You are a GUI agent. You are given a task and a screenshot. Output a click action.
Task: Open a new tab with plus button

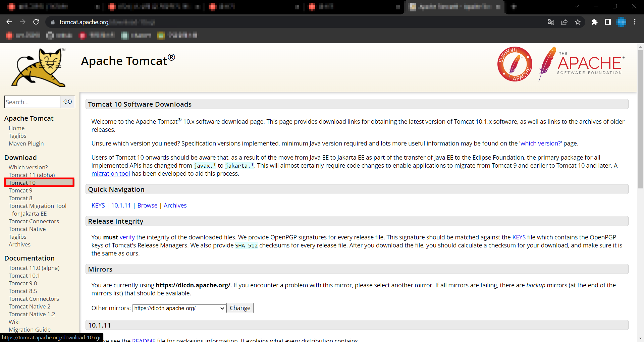(514, 7)
